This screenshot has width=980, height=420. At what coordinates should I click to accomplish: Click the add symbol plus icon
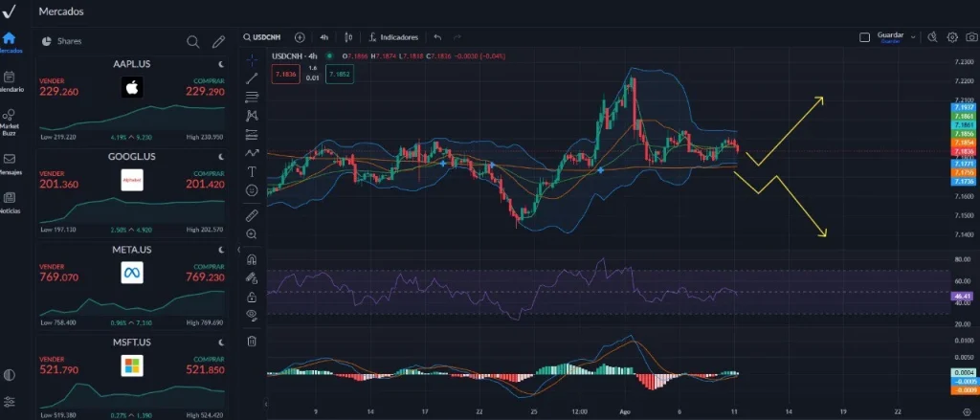point(300,37)
